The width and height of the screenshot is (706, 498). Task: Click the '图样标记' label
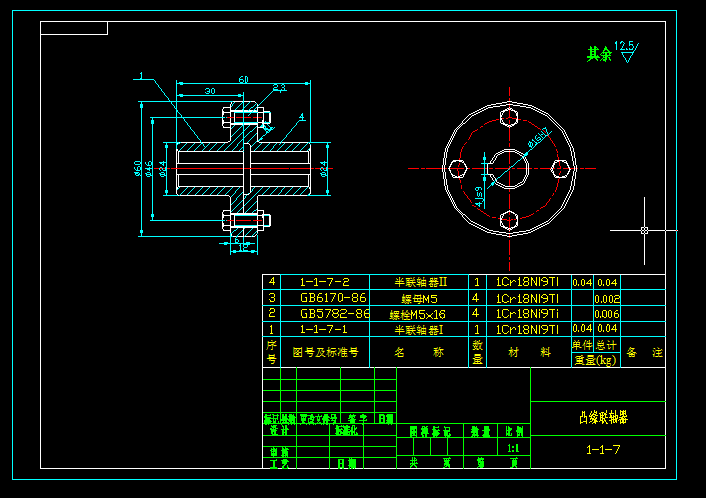coord(430,431)
